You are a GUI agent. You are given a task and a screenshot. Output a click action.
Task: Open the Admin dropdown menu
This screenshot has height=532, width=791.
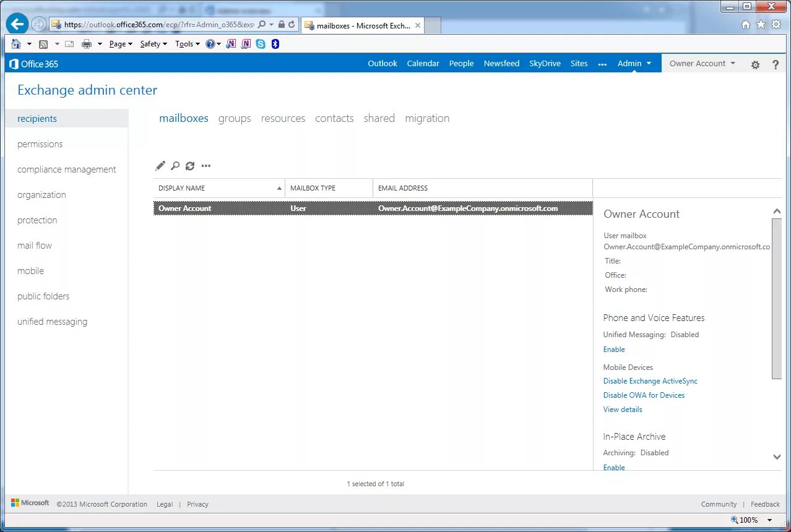coord(634,63)
